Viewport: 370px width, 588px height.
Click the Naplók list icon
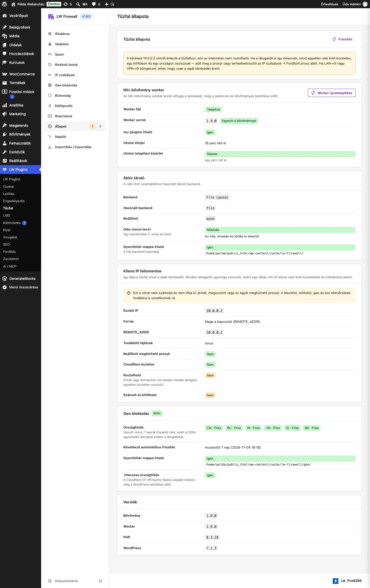click(50, 137)
